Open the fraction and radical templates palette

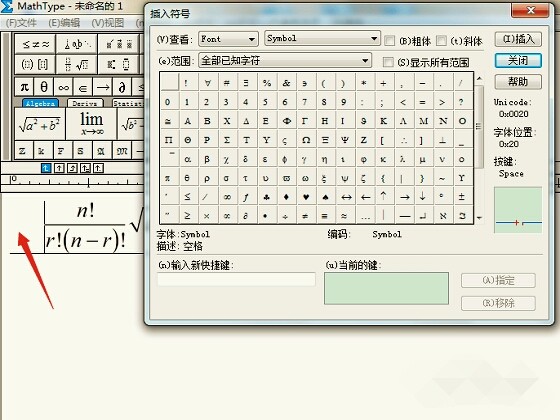point(77,65)
